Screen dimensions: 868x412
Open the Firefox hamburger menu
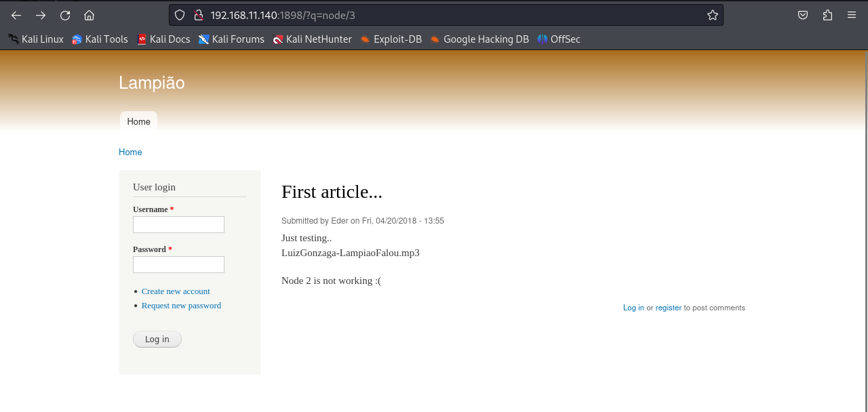click(852, 15)
